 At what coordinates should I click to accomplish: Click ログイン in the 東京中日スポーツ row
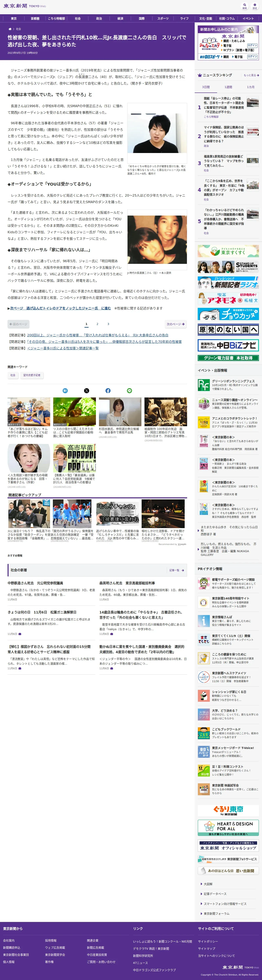pyautogui.click(x=252, y=57)
